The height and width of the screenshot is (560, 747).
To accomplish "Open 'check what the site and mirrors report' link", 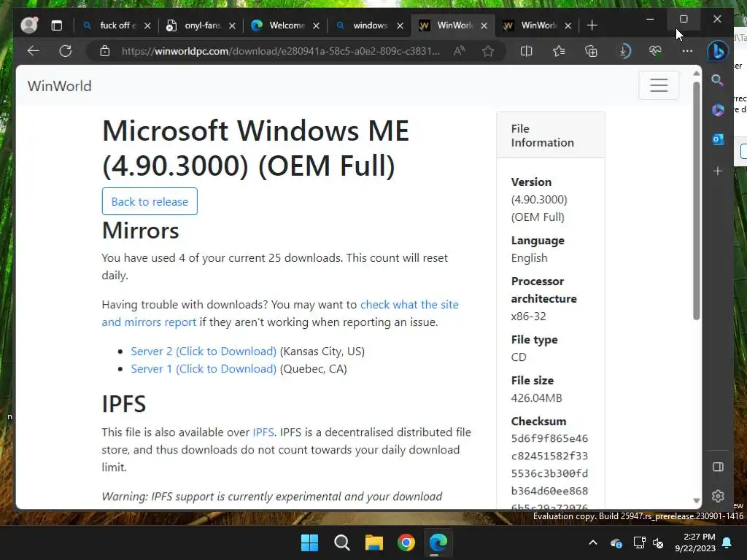I will point(280,314).
